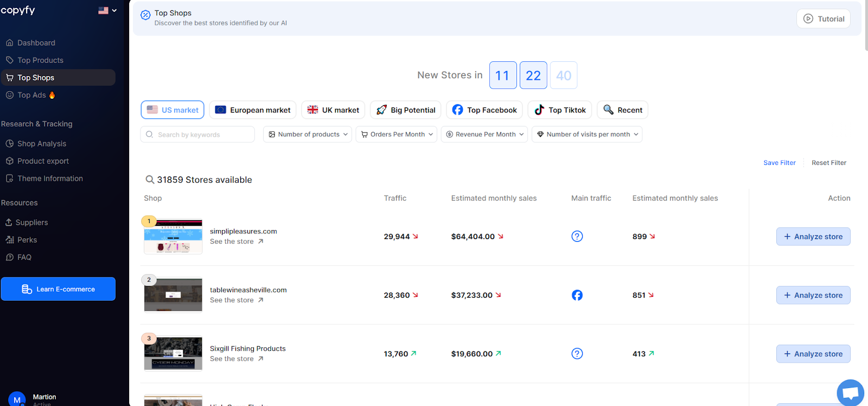This screenshot has height=406, width=868.
Task: Click the tablewineasheville.com store name
Action: [248, 290]
